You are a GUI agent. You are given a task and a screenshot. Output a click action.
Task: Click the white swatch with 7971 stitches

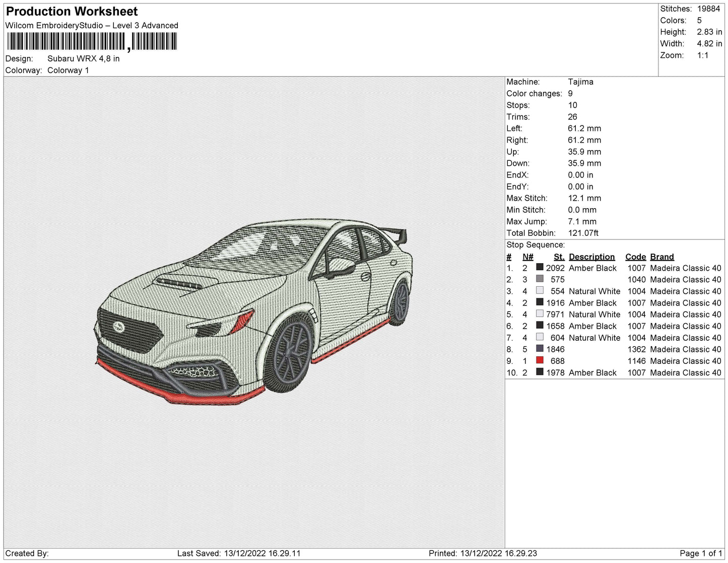click(x=540, y=314)
